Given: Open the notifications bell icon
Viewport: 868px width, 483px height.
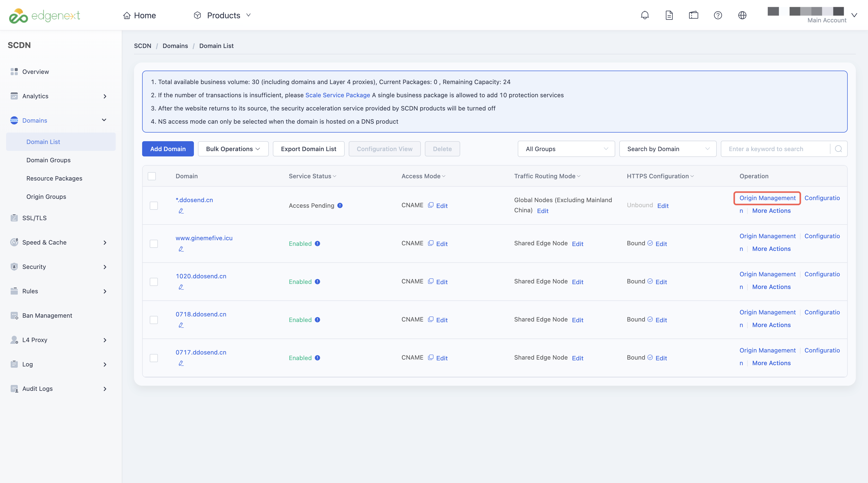Looking at the screenshot, I should pos(645,15).
